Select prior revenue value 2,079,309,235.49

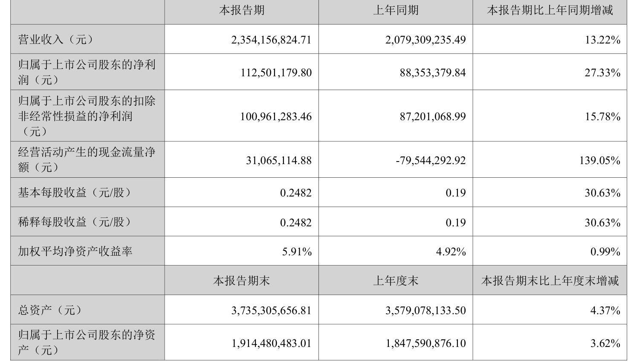coord(425,40)
